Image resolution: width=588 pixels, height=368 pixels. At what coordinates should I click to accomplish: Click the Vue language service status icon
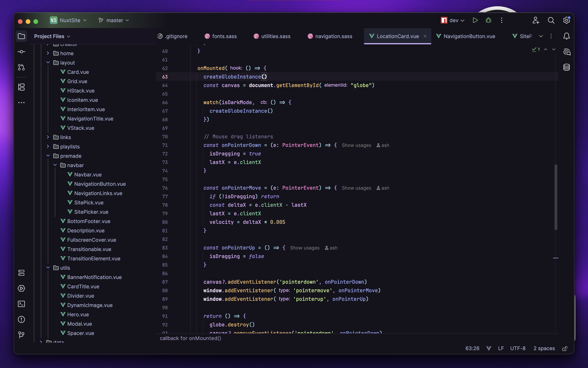pos(489,349)
